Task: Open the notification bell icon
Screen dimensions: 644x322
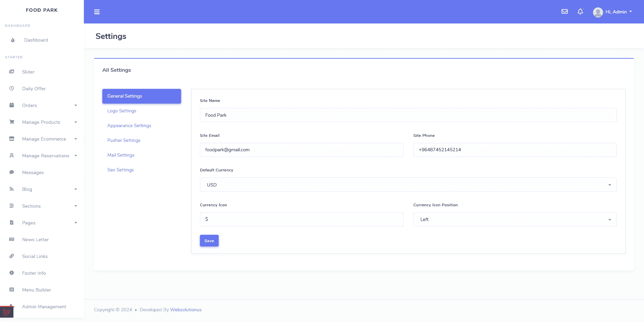Action: [x=580, y=12]
